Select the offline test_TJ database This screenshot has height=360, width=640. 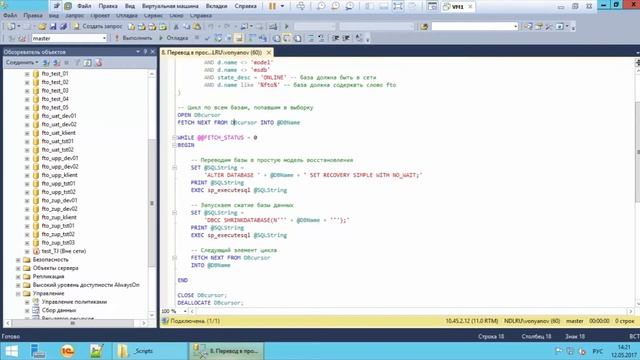64,251
